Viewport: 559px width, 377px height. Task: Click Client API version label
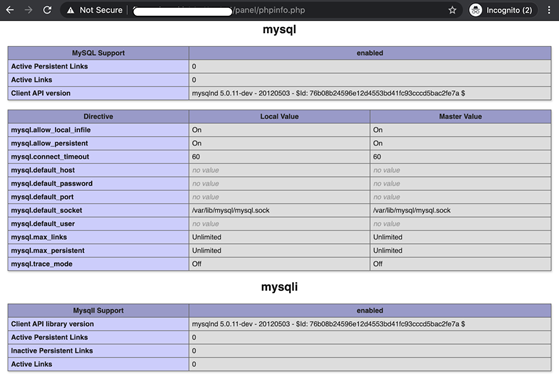41,93
